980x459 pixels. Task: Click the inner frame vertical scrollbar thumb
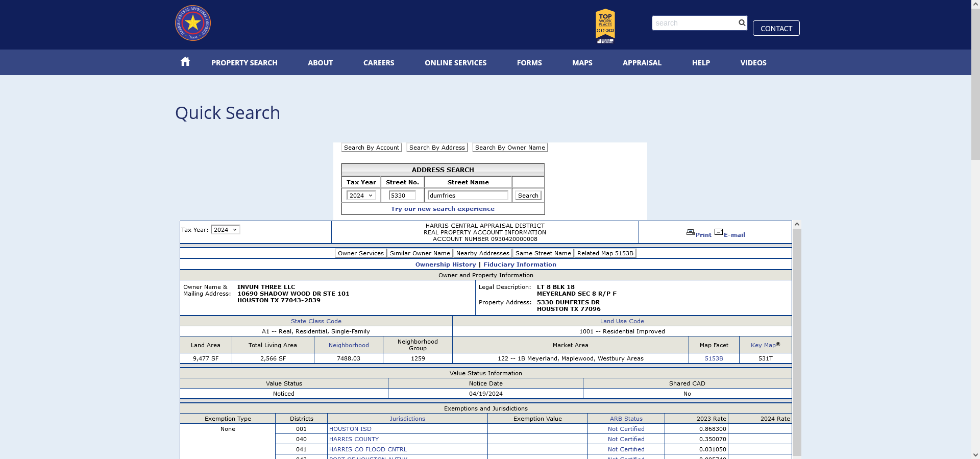click(797, 342)
